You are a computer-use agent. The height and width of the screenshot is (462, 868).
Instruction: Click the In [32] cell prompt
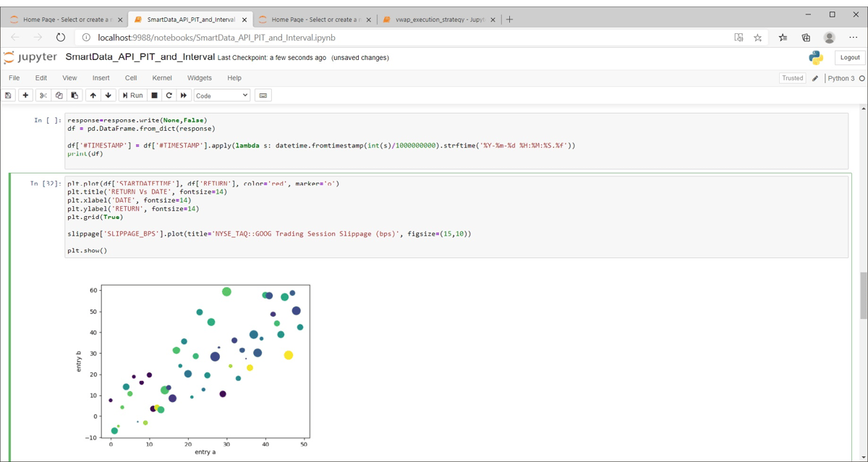click(x=44, y=184)
